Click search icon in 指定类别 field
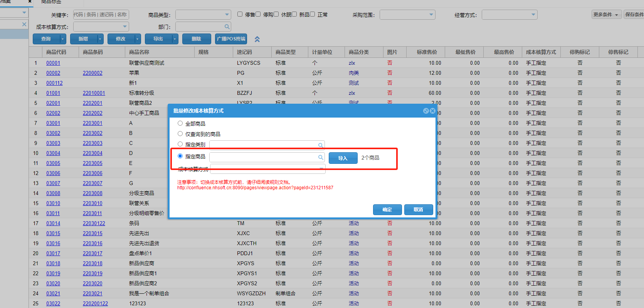 (x=320, y=145)
